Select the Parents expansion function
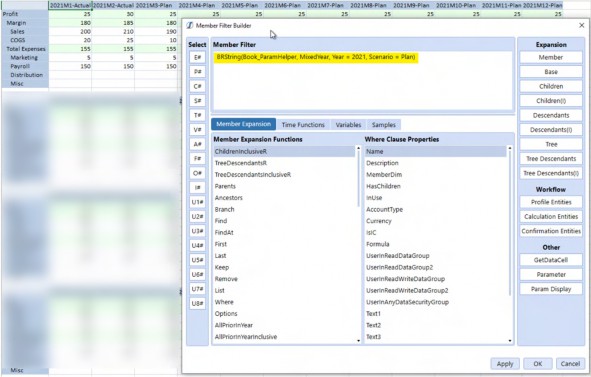This screenshot has width=591, height=377. tap(285, 186)
